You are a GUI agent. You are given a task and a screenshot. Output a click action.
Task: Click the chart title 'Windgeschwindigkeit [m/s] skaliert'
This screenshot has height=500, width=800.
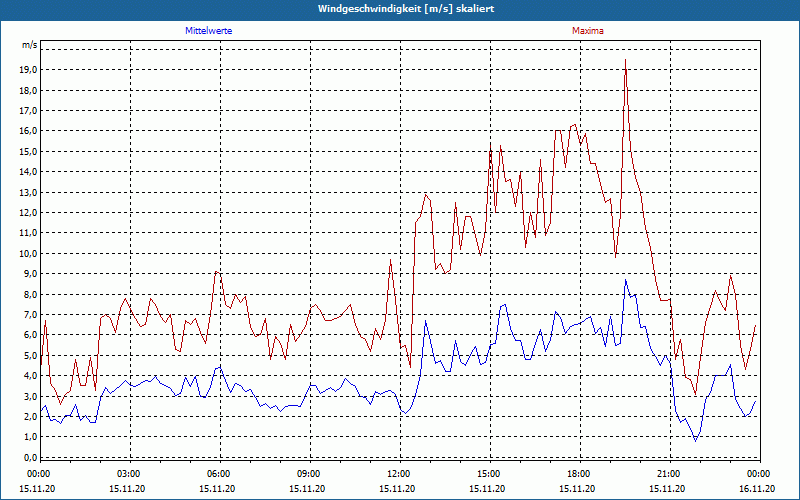[x=406, y=9]
